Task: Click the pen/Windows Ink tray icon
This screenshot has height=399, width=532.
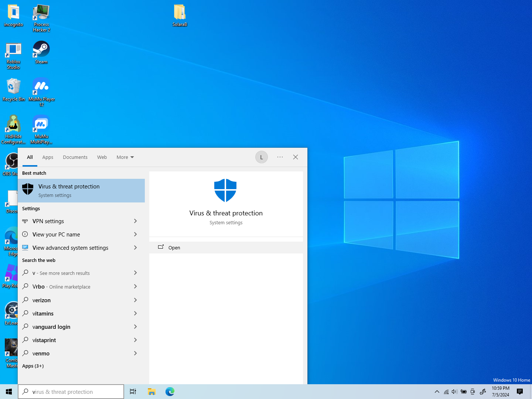Action: click(x=482, y=392)
